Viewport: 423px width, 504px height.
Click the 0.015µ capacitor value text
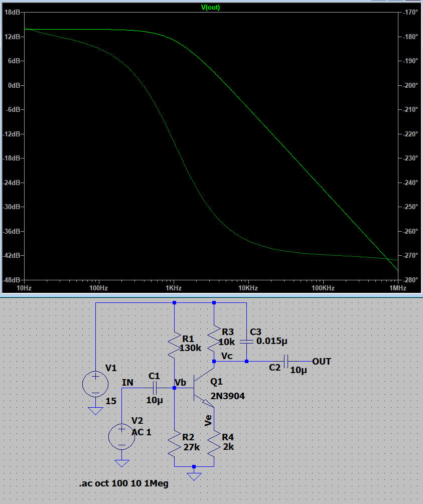[x=272, y=341]
